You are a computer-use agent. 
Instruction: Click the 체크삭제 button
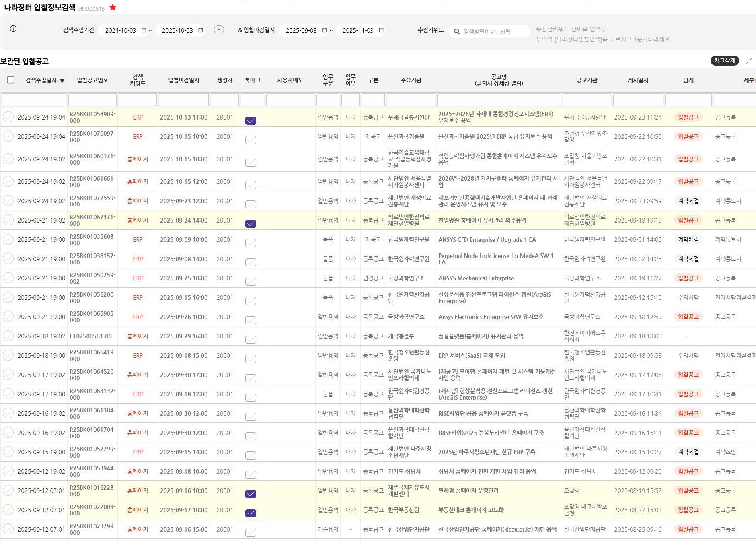click(724, 61)
